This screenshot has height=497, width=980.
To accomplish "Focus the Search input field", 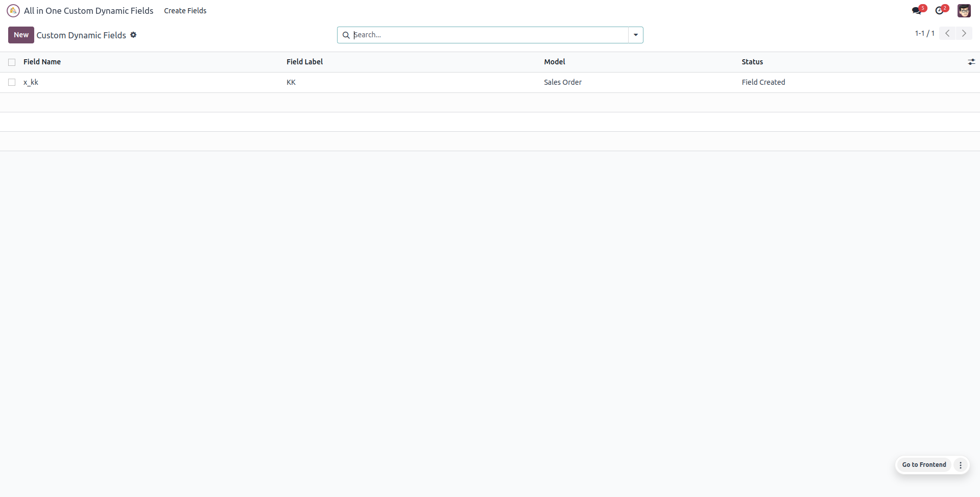I will (489, 35).
